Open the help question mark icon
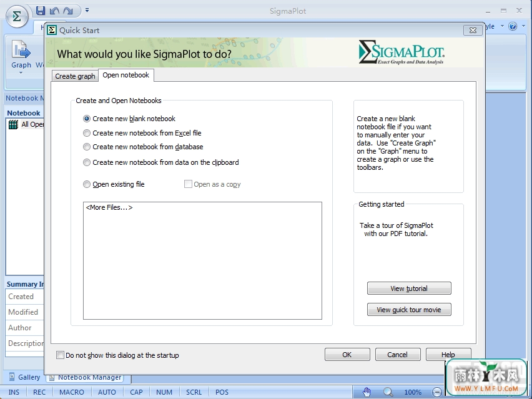532x399 pixels. [513, 26]
